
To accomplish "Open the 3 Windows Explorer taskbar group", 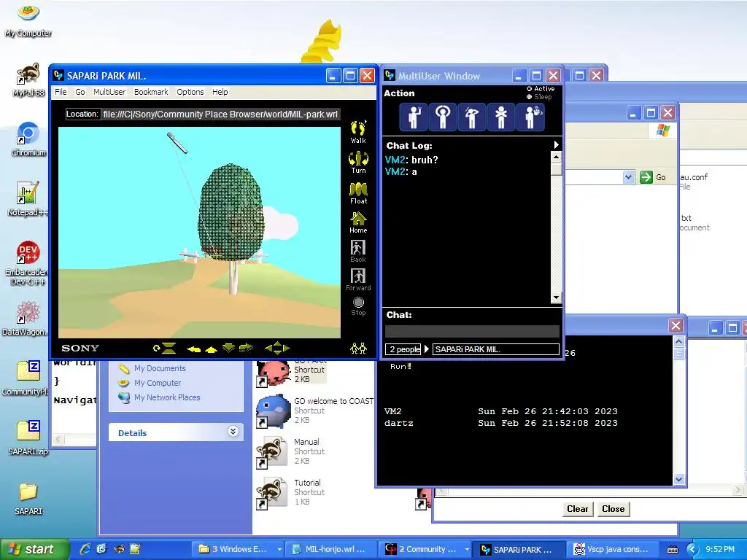I will [x=237, y=549].
